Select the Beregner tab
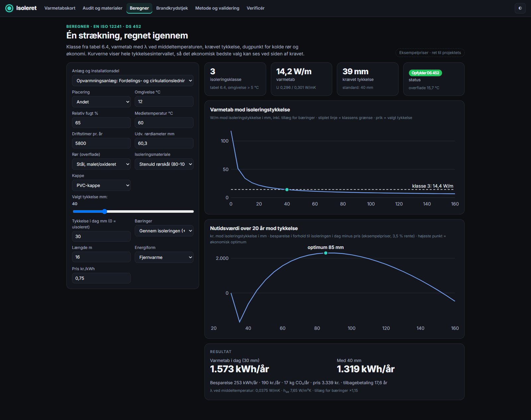The height and width of the screenshot is (420, 531). [x=139, y=8]
